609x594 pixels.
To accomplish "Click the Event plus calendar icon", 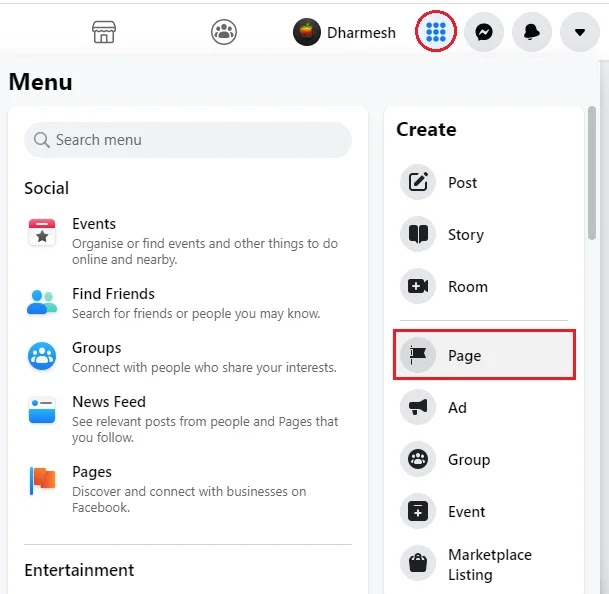I will click(418, 511).
